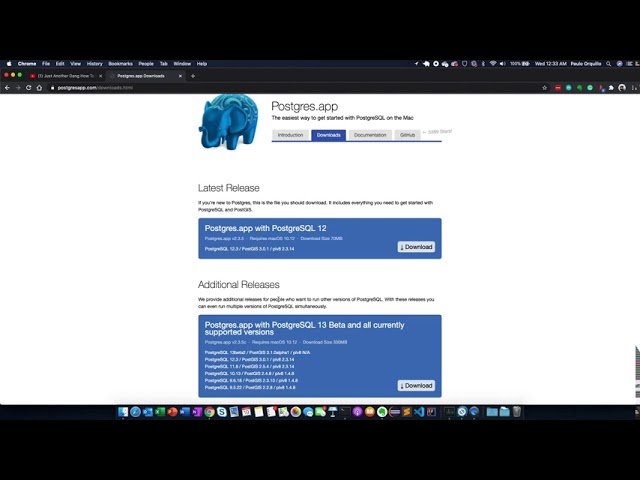Go back with the browser back arrow
This screenshot has width=640, height=480.
point(7,88)
